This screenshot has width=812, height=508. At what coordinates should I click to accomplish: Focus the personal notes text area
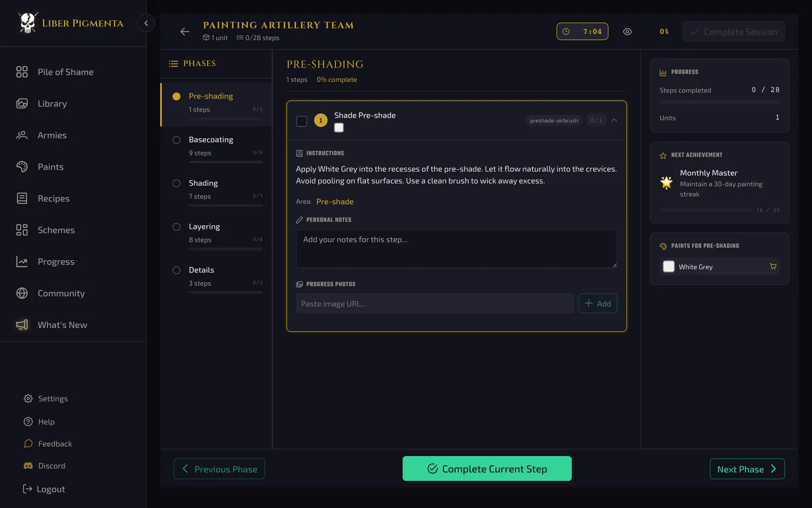[457, 248]
